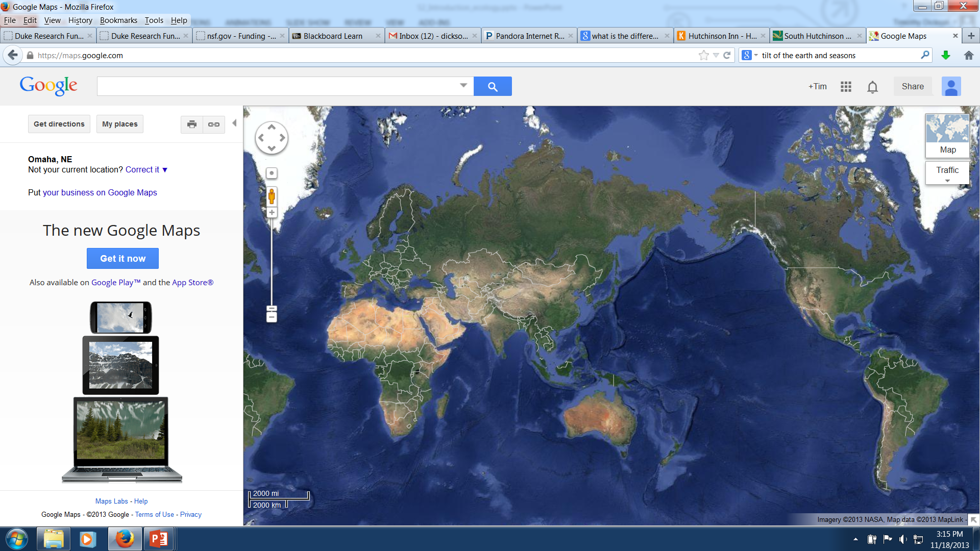Pan map right with the compass arrow
Viewport: 980px width, 551px height.
(282, 138)
